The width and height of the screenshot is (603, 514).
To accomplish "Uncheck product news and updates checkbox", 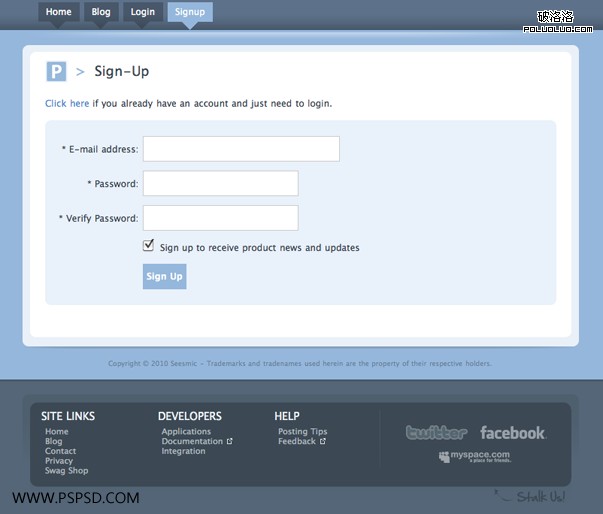I will click(149, 245).
